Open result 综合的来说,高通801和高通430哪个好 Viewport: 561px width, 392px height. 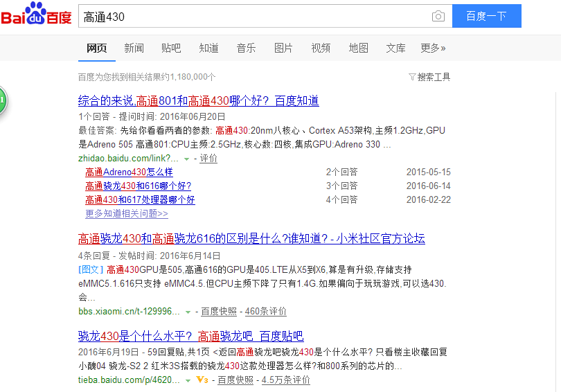click(199, 101)
